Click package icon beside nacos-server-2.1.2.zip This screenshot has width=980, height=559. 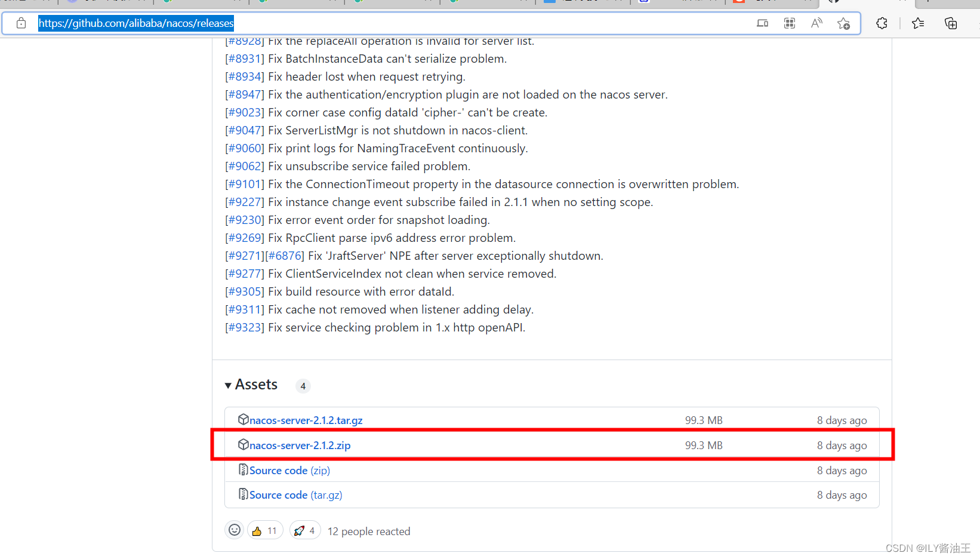point(243,444)
